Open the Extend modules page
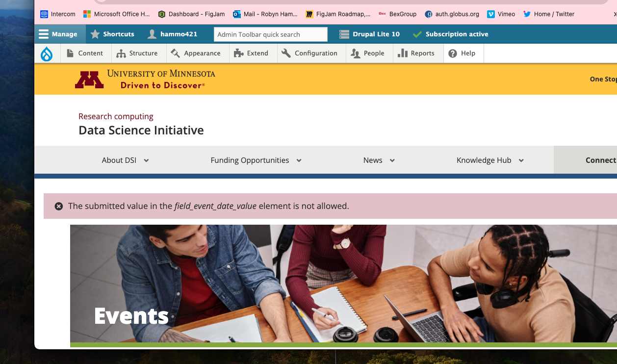This screenshot has height=364, width=617. pos(251,53)
